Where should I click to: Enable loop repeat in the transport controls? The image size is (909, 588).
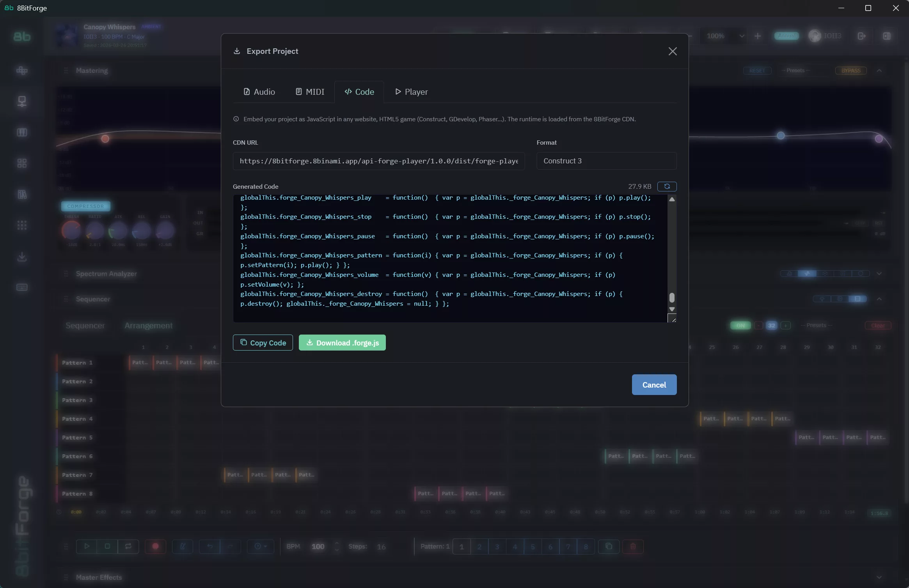[x=128, y=547]
